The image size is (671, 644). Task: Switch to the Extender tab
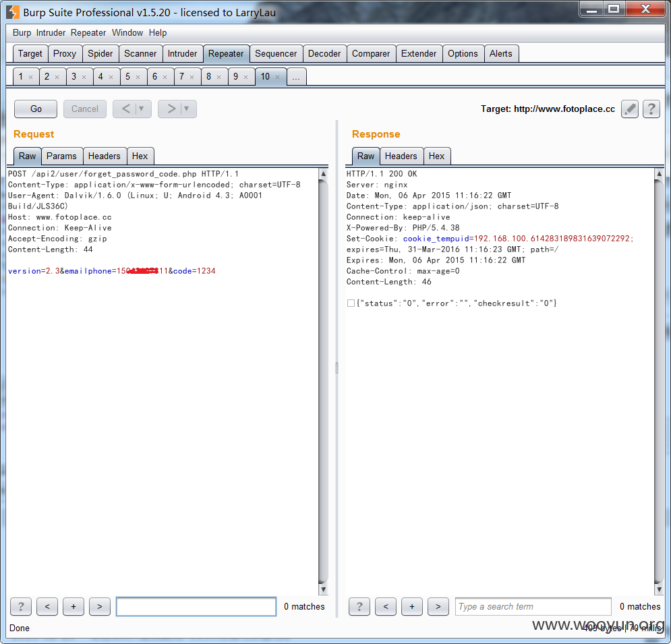tap(419, 54)
